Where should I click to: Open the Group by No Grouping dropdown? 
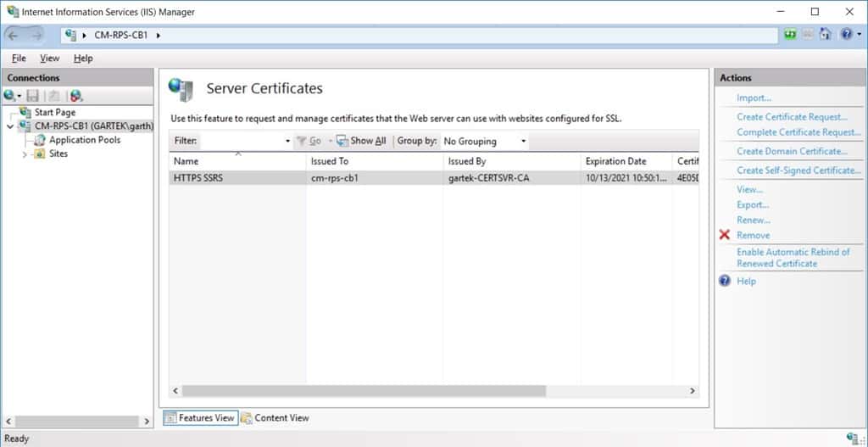pyautogui.click(x=484, y=142)
